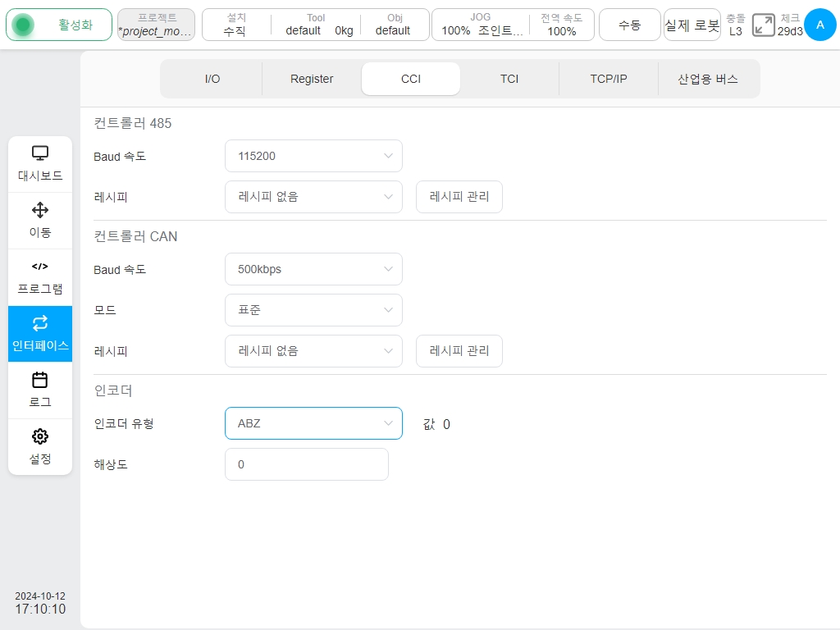Click the green 활성화 status indicator
This screenshot has width=840, height=630.
point(59,25)
